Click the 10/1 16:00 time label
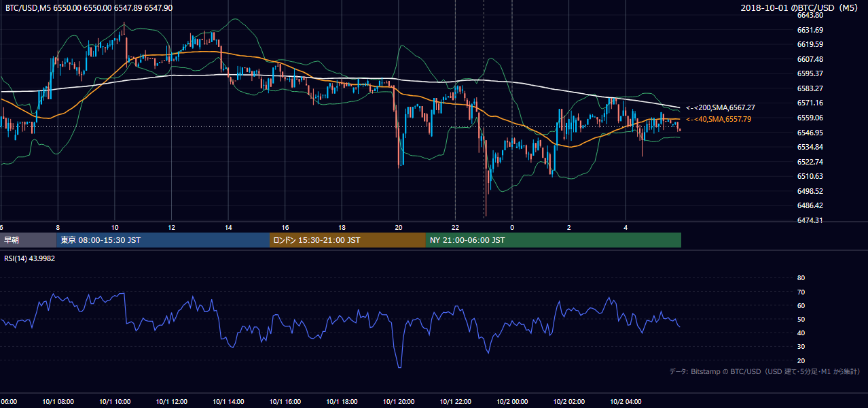 [285, 401]
